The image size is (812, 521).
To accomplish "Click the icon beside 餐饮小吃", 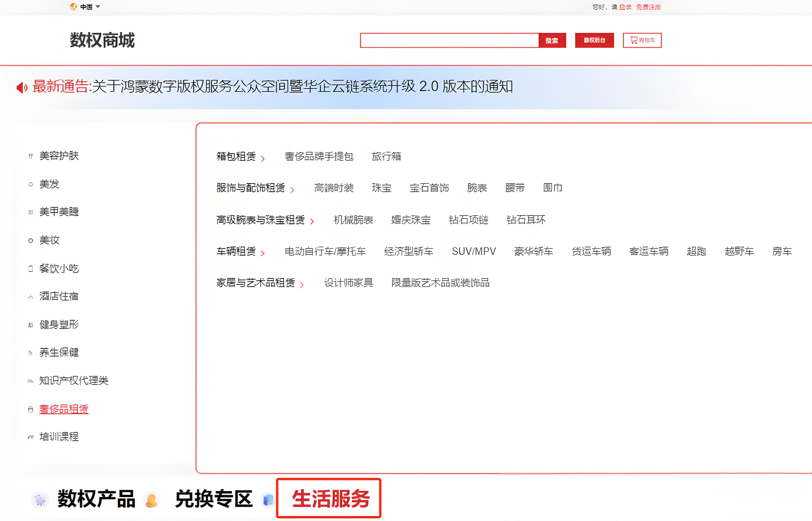I will pyautogui.click(x=30, y=268).
